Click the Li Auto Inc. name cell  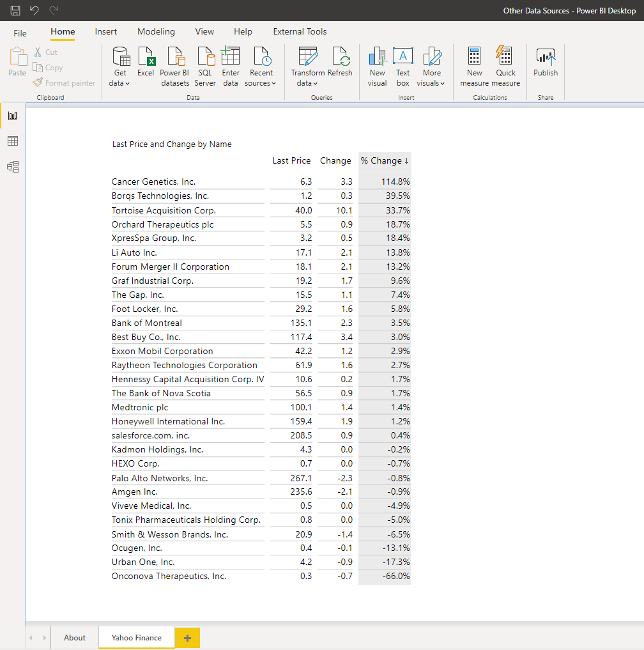pos(134,252)
